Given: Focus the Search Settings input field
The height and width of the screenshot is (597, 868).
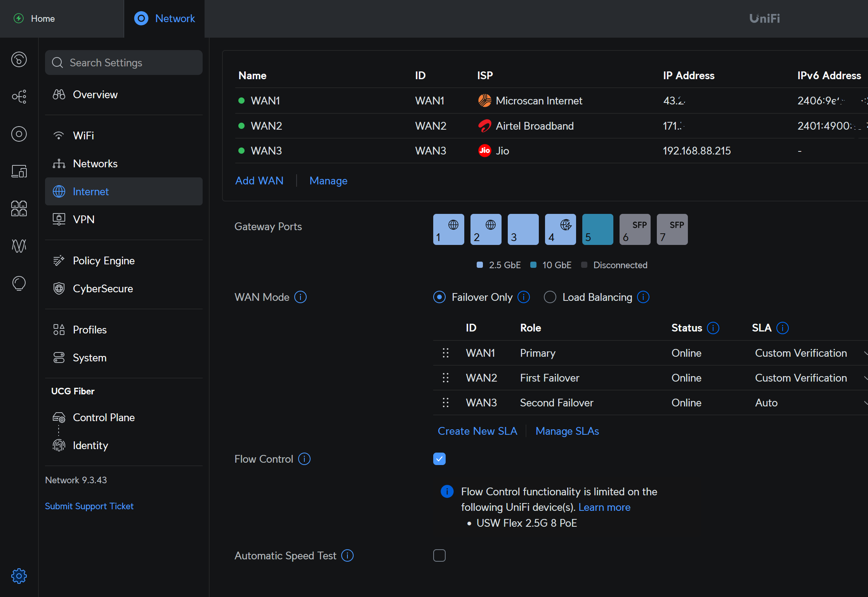Looking at the screenshot, I should 124,62.
